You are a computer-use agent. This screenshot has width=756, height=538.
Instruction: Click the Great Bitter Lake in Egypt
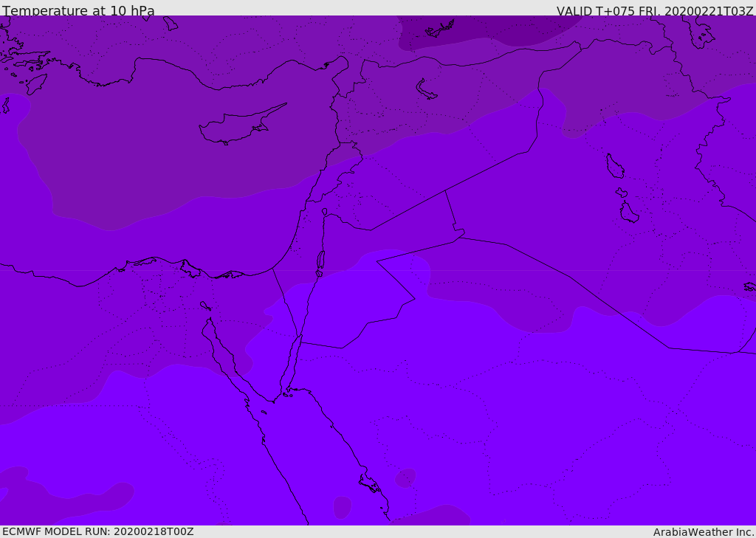pos(205,306)
